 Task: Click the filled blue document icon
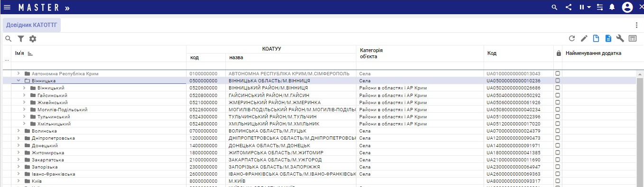point(608,39)
